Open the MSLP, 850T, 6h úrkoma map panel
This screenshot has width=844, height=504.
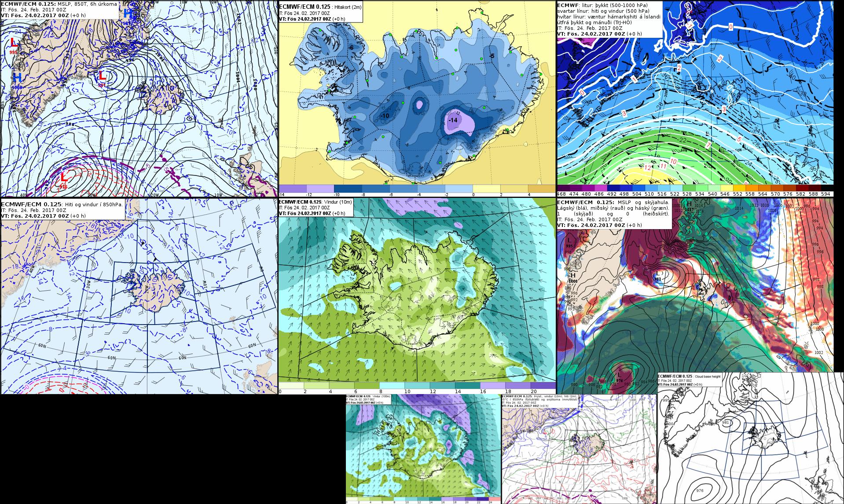pos(139,99)
